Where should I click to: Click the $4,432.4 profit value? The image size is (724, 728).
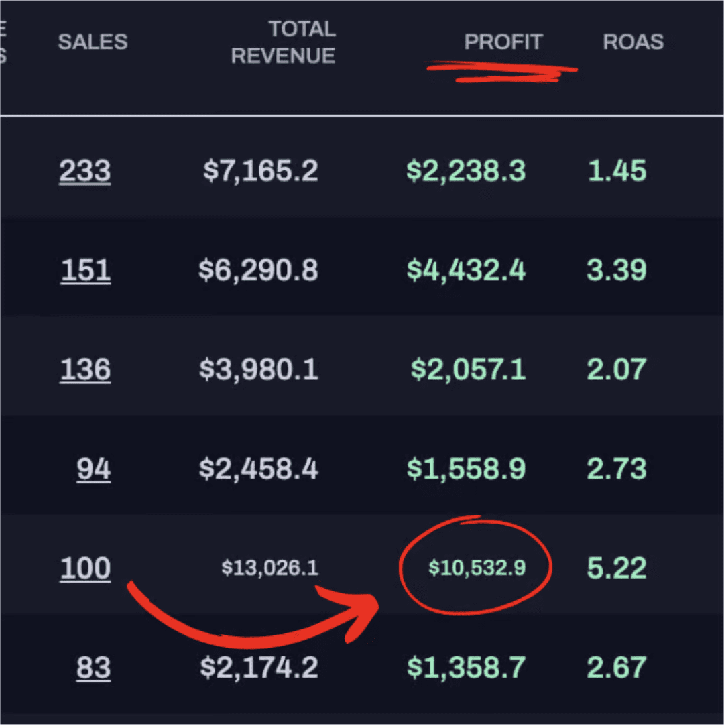[466, 271]
